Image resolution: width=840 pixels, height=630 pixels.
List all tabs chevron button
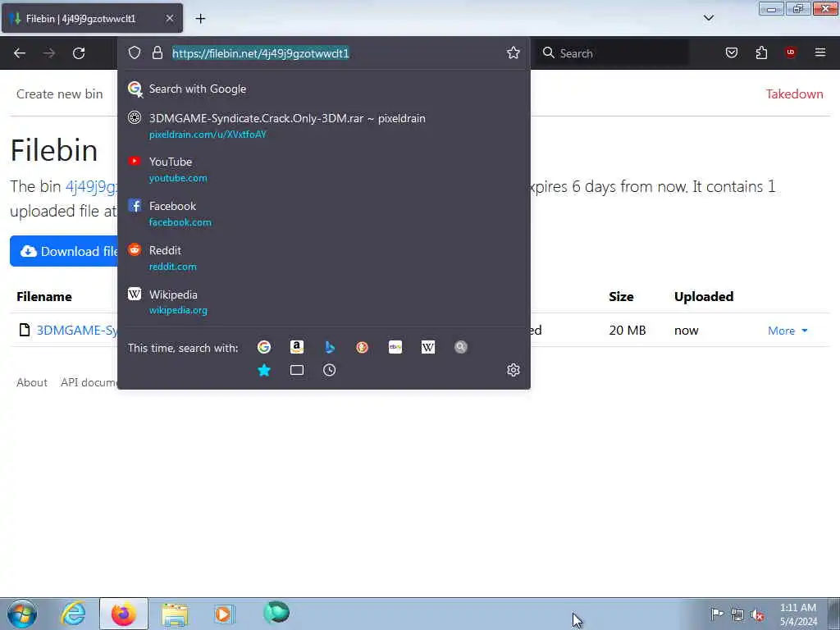[709, 18]
